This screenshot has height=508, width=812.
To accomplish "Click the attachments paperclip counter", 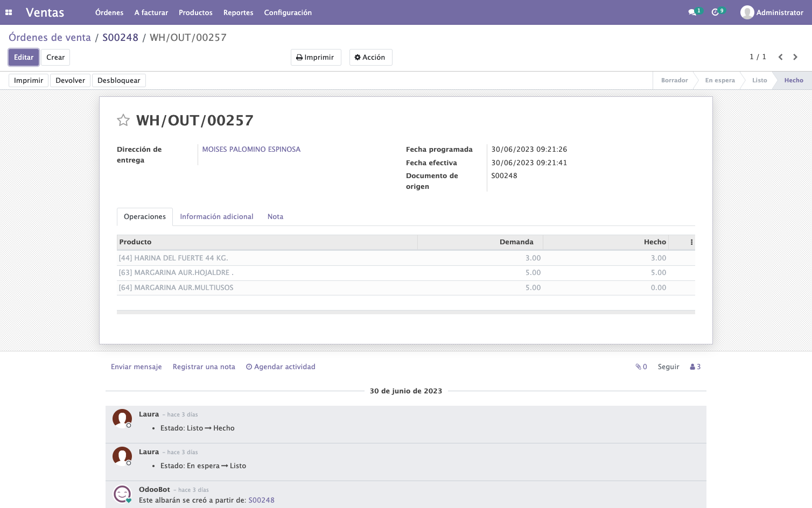I will click(x=641, y=367).
